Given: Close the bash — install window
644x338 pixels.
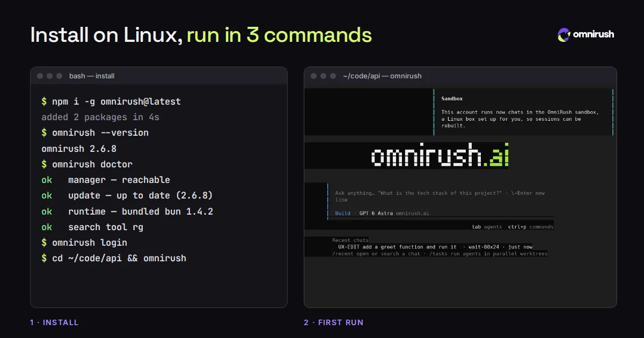Looking at the screenshot, I should pyautogui.click(x=40, y=76).
